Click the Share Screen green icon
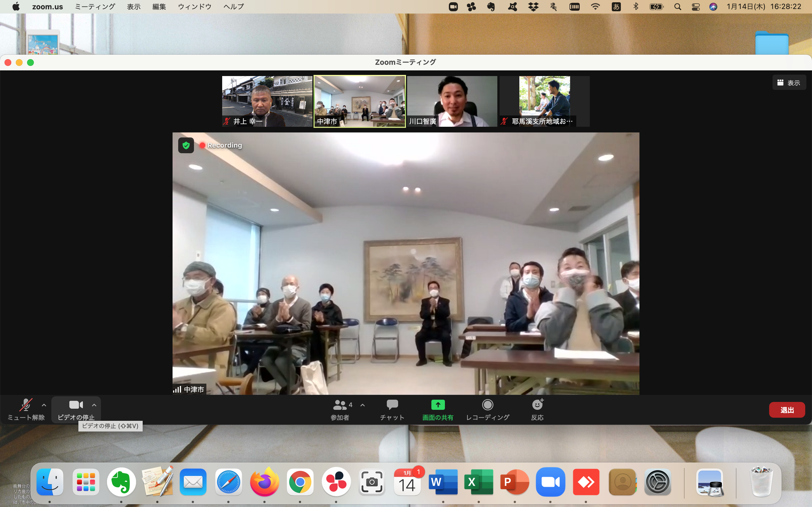This screenshot has height=507, width=812. pyautogui.click(x=438, y=405)
